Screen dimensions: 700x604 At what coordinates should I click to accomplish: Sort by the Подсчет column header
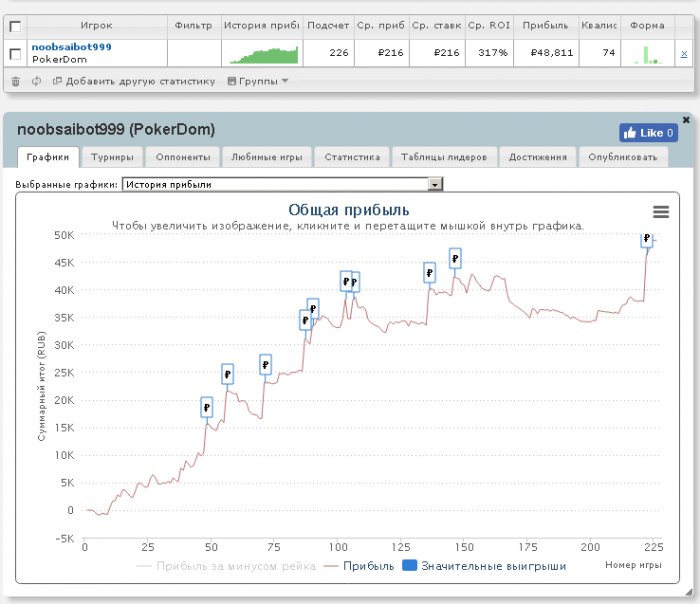click(x=328, y=25)
